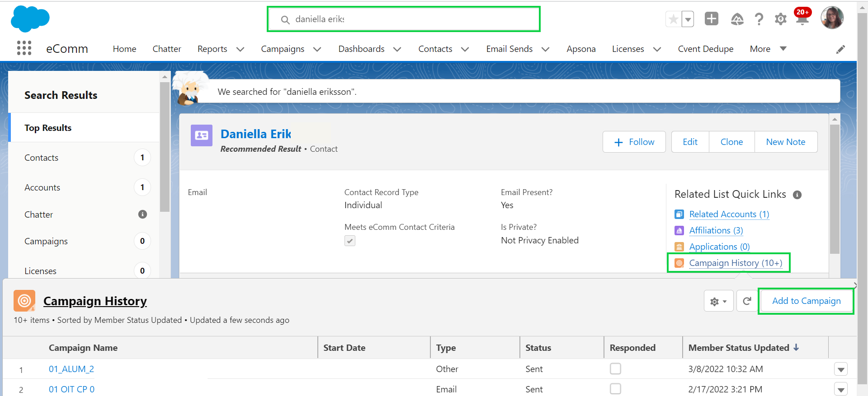Expand the Reports tab dropdown chevron
Image resolution: width=868 pixels, height=396 pixels.
241,49
